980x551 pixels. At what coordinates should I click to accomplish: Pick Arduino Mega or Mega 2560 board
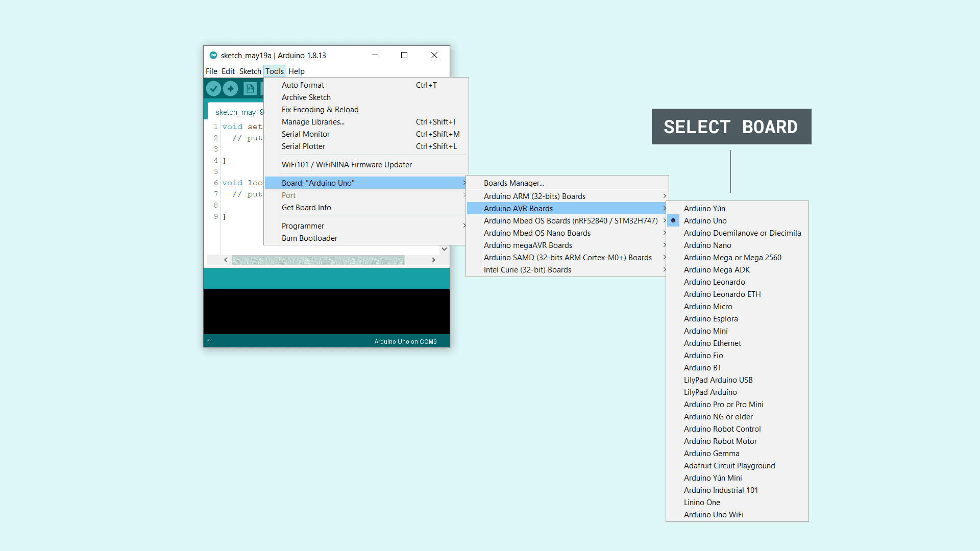pos(732,258)
